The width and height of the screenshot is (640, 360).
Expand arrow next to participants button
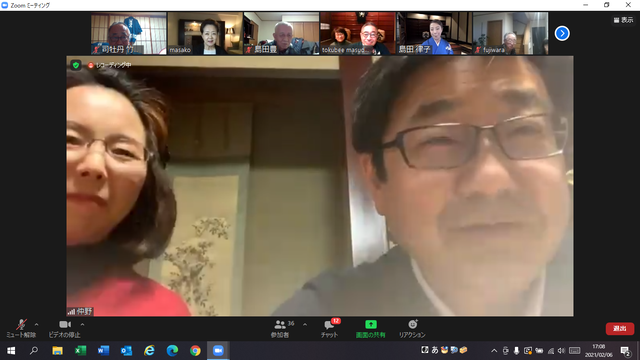coord(305,324)
